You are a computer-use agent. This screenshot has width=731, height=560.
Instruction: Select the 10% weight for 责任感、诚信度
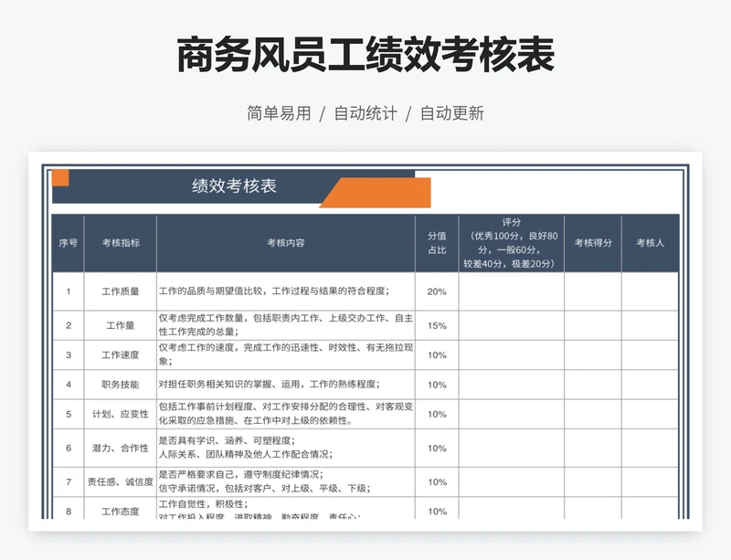pyautogui.click(x=437, y=482)
